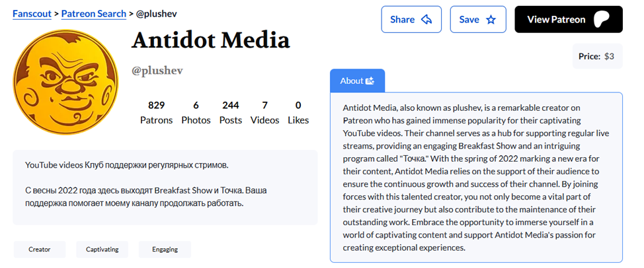Click the 244 Posts stat

[231, 112]
